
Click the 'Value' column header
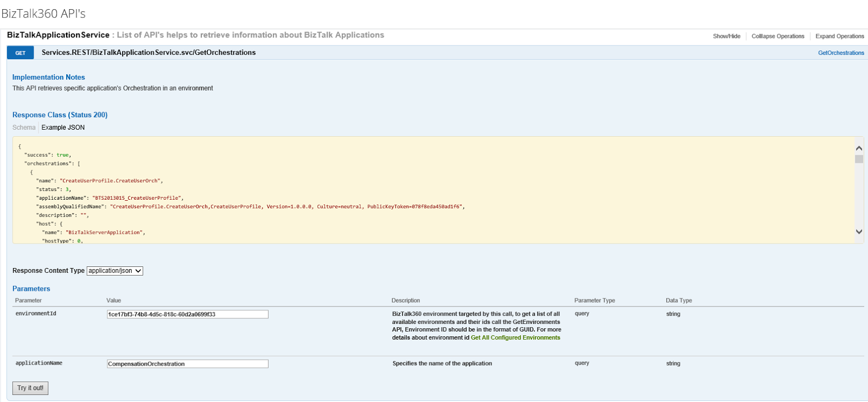click(113, 301)
